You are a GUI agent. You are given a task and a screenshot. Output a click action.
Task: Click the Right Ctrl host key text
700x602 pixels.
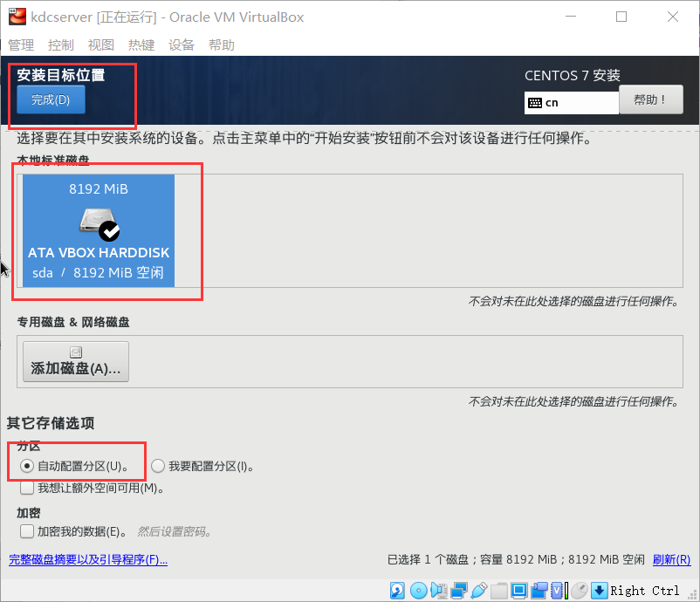tap(644, 591)
